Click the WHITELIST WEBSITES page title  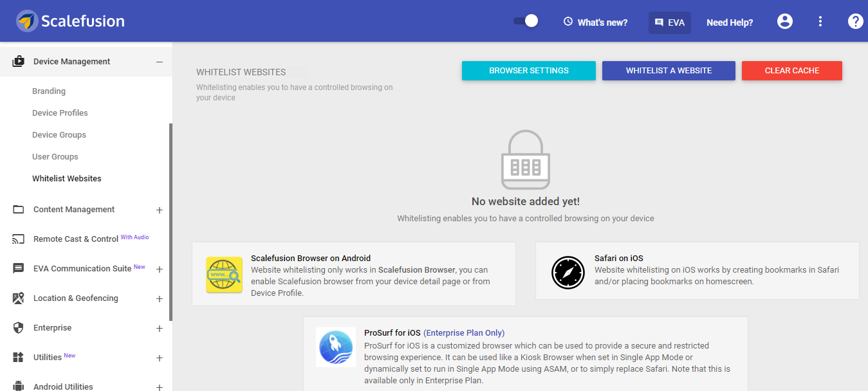click(x=241, y=72)
